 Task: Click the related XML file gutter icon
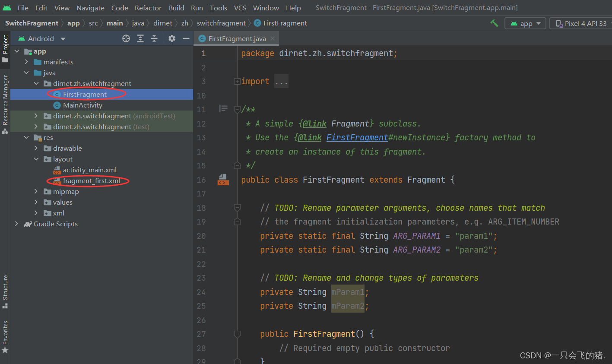point(223,180)
